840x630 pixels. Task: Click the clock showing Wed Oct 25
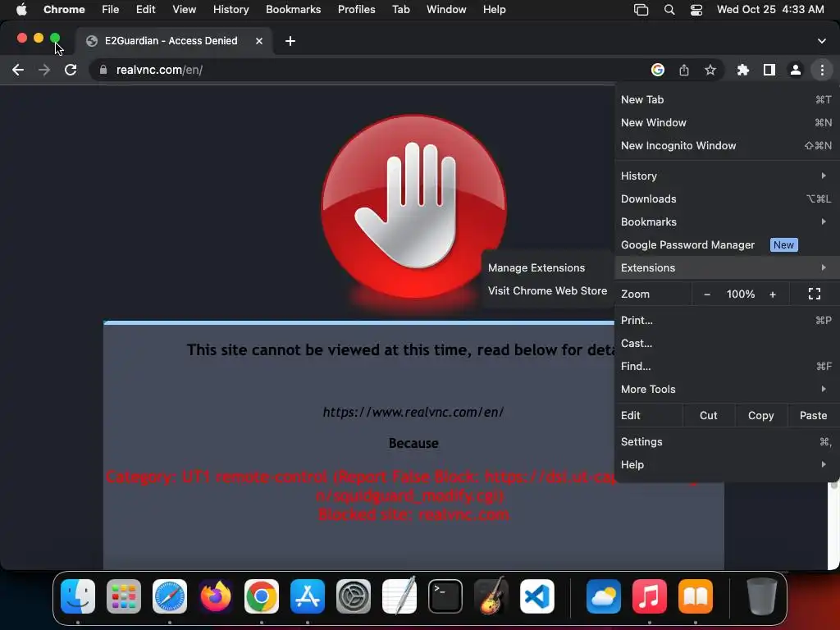click(x=769, y=10)
